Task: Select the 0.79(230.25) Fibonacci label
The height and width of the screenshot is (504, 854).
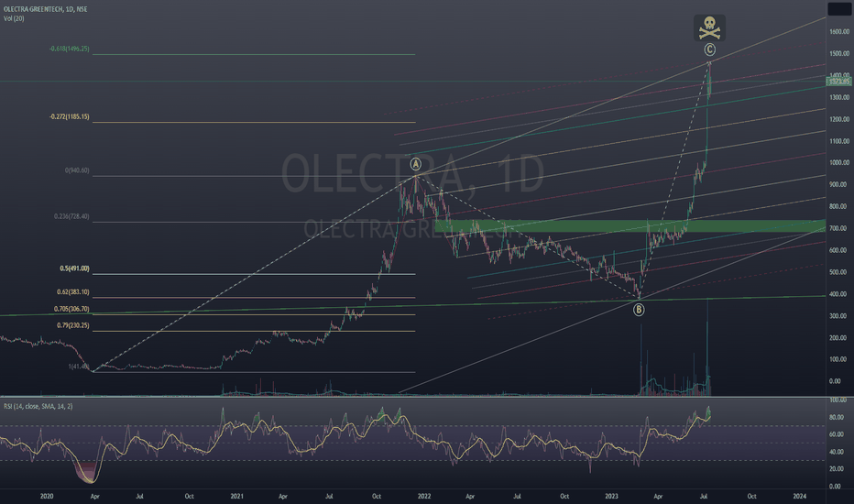Action: (73, 325)
